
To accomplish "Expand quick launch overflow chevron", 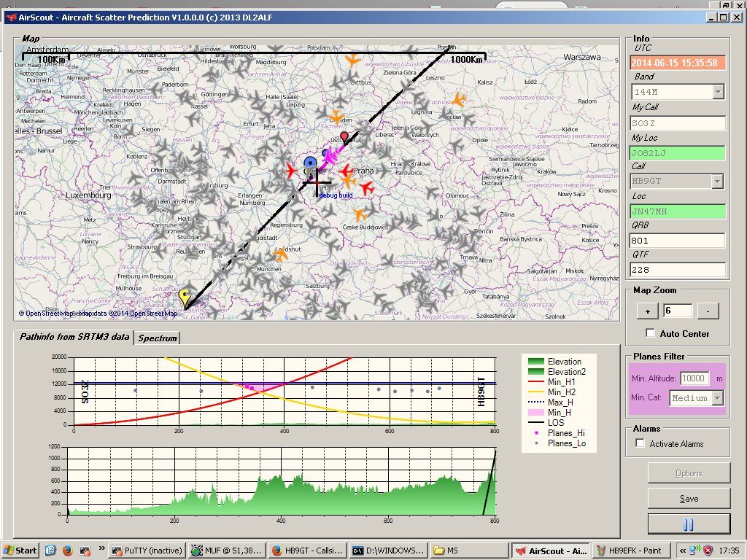I will tap(102, 548).
